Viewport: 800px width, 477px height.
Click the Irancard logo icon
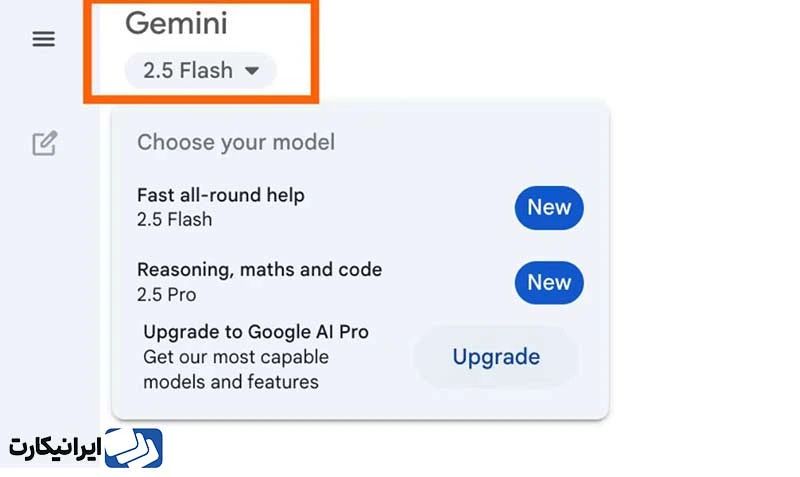click(133, 447)
